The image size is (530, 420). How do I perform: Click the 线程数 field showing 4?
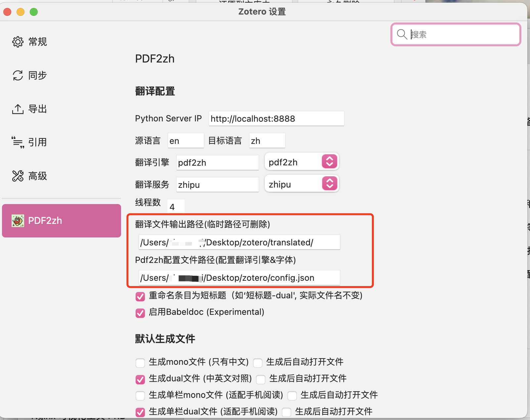(x=176, y=206)
